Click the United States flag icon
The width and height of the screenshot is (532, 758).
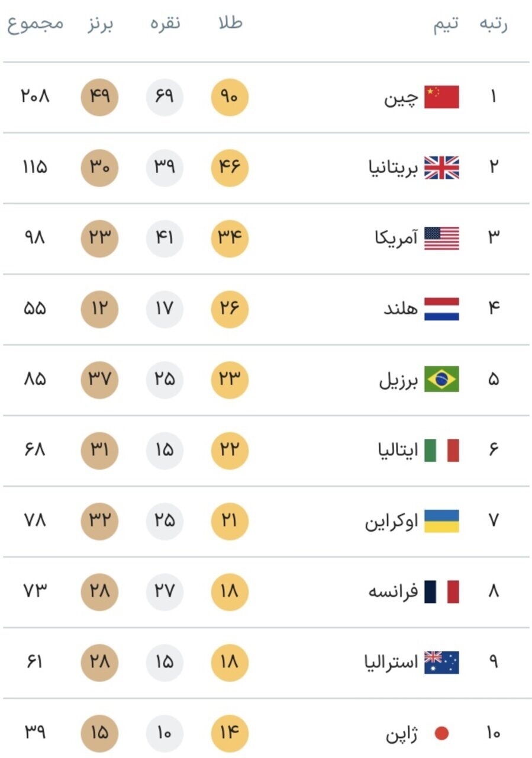(x=441, y=238)
